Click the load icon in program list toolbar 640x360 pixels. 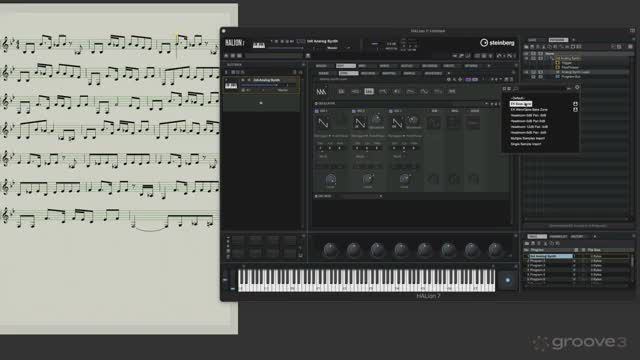(527, 243)
